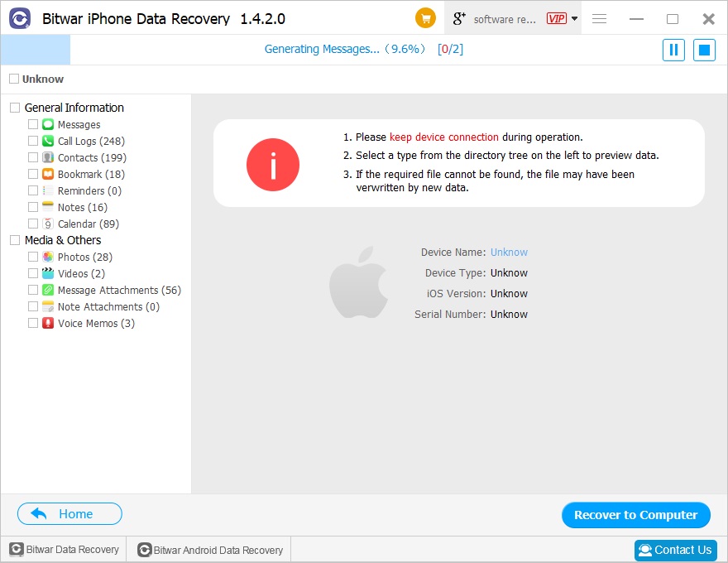Click the green Messages icon
728x563 pixels.
point(48,124)
